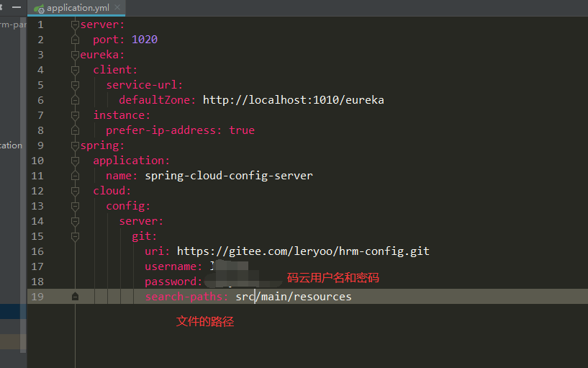Hide the project panel with minimize dash

tap(17, 6)
